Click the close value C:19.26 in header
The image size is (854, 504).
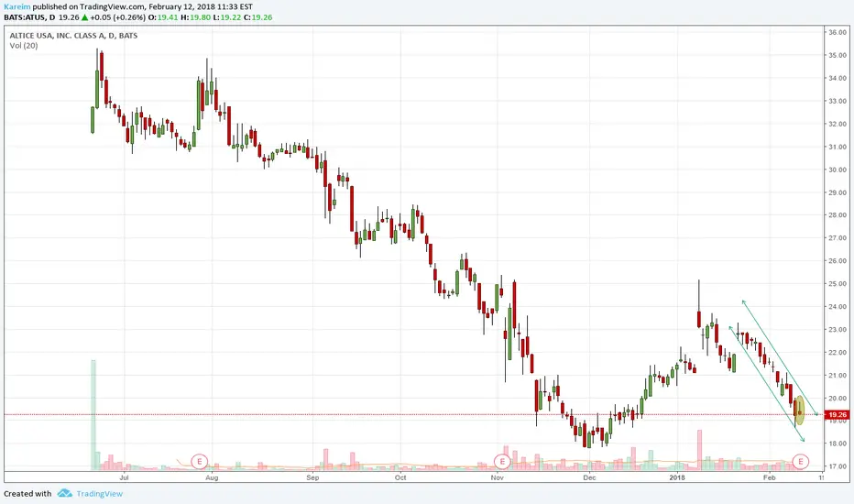click(257, 17)
